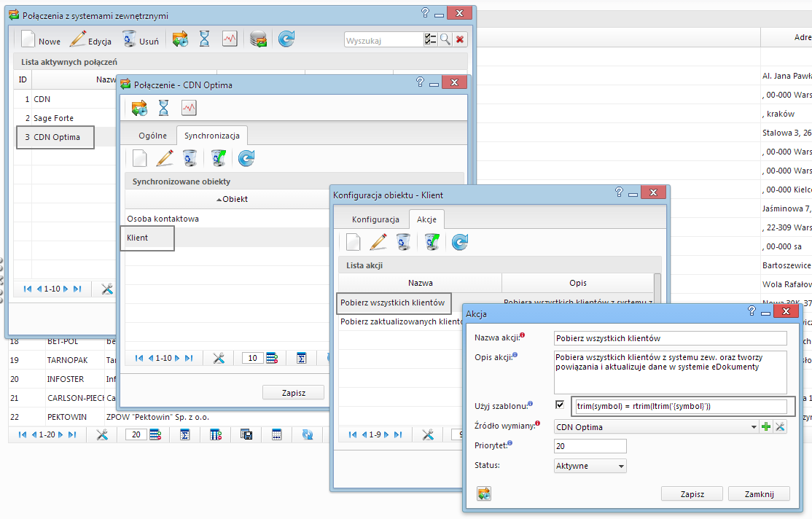Add a new action in Akcje tab

click(x=354, y=242)
